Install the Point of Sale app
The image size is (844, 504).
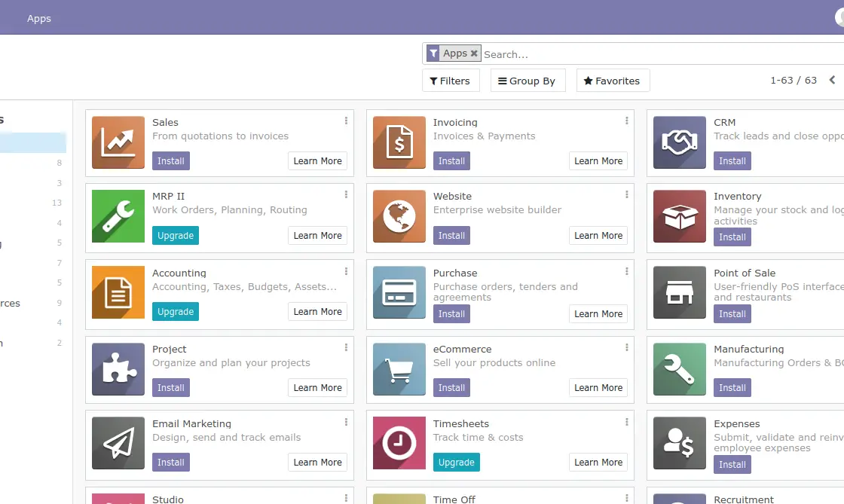click(x=732, y=313)
